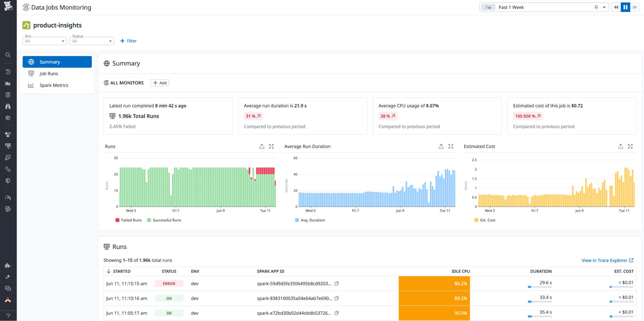Viewport: 644px width, 321px height.
Task: Open the Status filter dropdown
Action: pos(92,41)
